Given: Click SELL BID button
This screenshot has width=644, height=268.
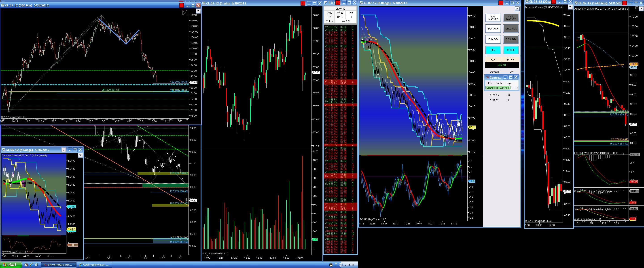Looking at the screenshot, I should [x=511, y=40].
